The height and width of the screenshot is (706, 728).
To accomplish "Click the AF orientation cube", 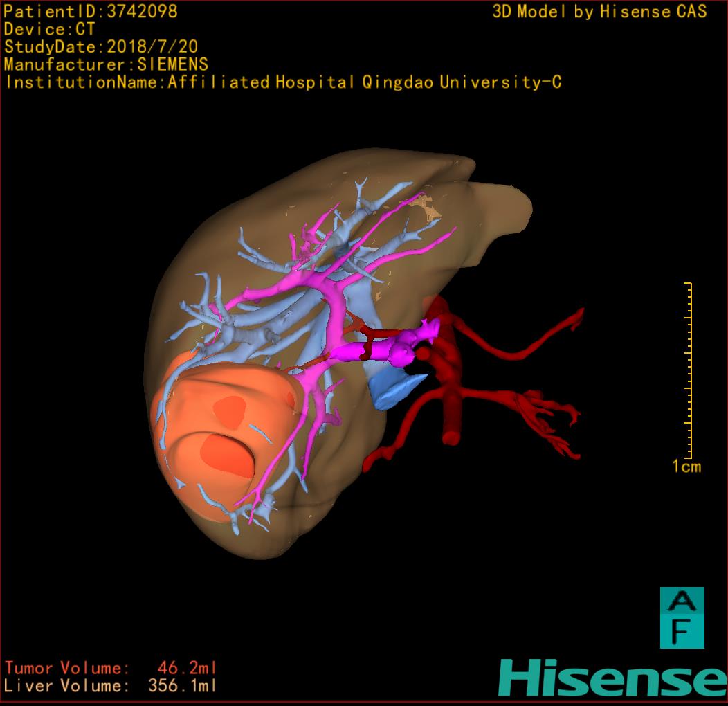I will [682, 617].
